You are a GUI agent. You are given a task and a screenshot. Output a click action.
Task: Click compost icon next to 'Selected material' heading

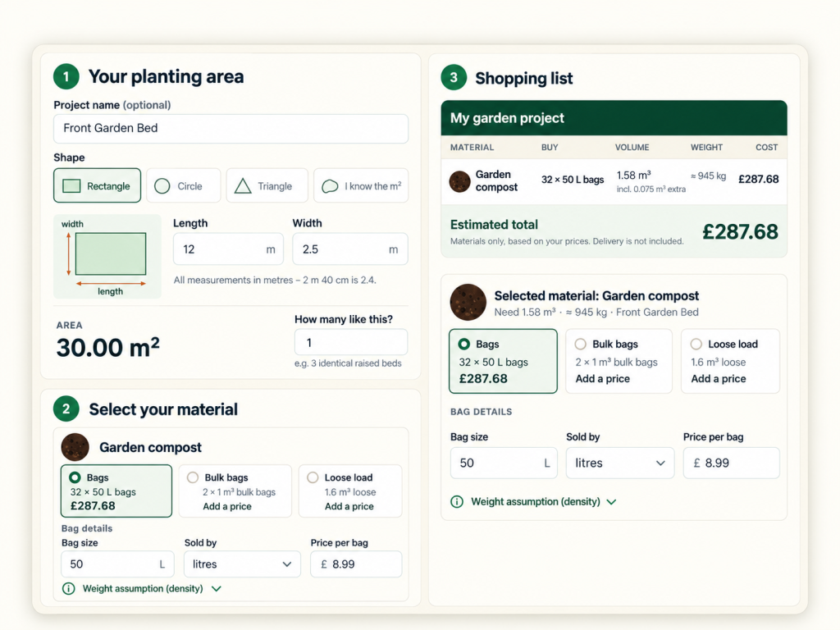(x=468, y=302)
